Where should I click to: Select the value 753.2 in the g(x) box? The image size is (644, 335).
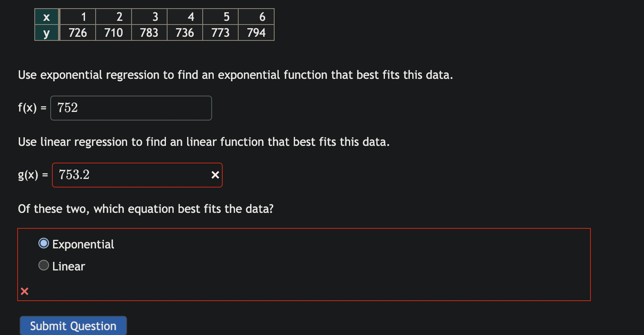click(x=73, y=175)
